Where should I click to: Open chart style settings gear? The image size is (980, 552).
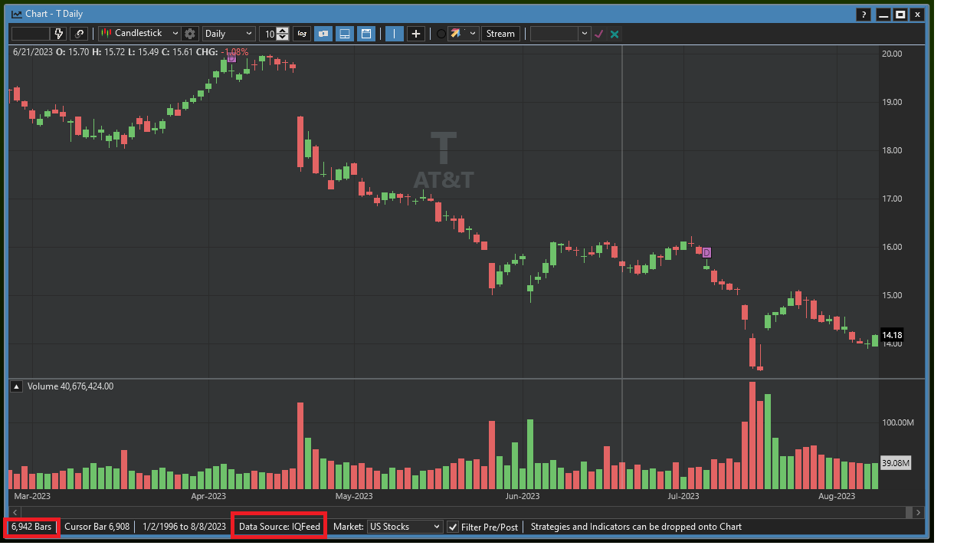[191, 34]
